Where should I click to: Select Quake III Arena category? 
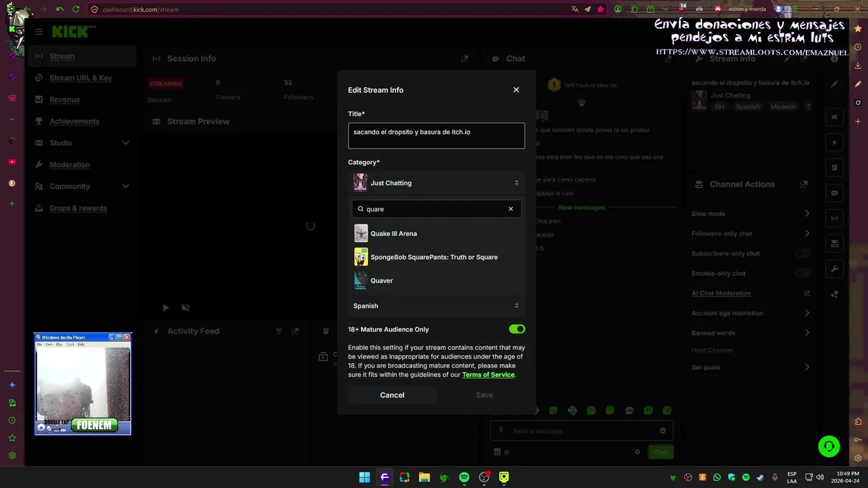pos(436,233)
